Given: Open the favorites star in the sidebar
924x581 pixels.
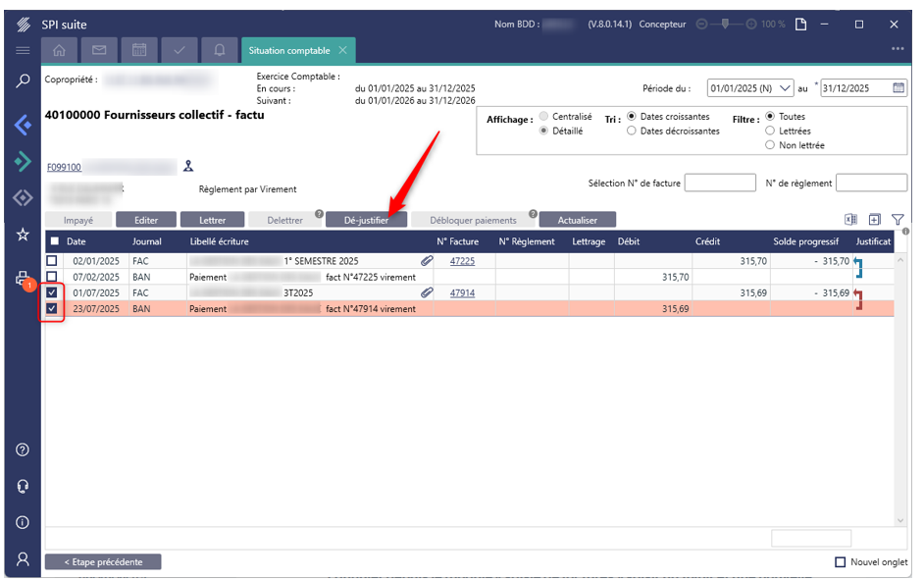Looking at the screenshot, I should pos(23,235).
